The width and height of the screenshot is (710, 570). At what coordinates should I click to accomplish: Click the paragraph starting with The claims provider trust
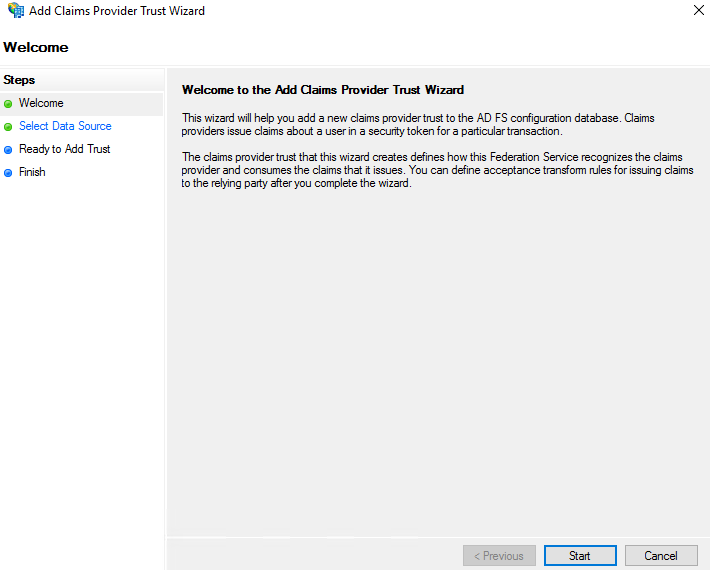coord(437,171)
